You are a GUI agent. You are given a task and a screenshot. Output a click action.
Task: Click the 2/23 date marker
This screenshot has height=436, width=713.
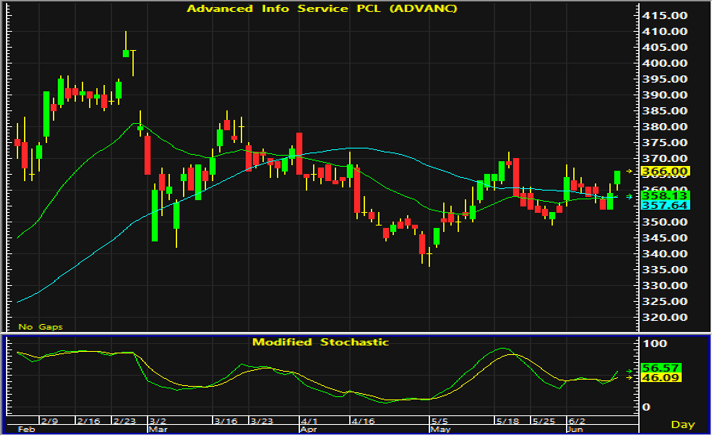tap(125, 421)
